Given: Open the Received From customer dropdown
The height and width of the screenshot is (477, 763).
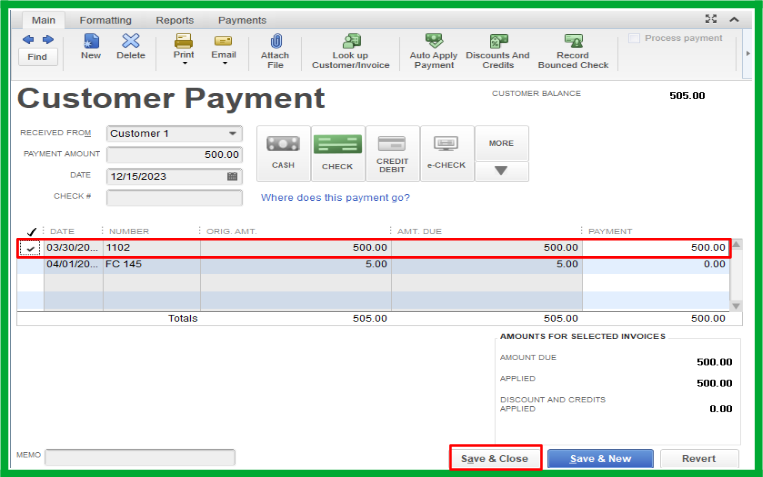Looking at the screenshot, I should pyautogui.click(x=233, y=133).
